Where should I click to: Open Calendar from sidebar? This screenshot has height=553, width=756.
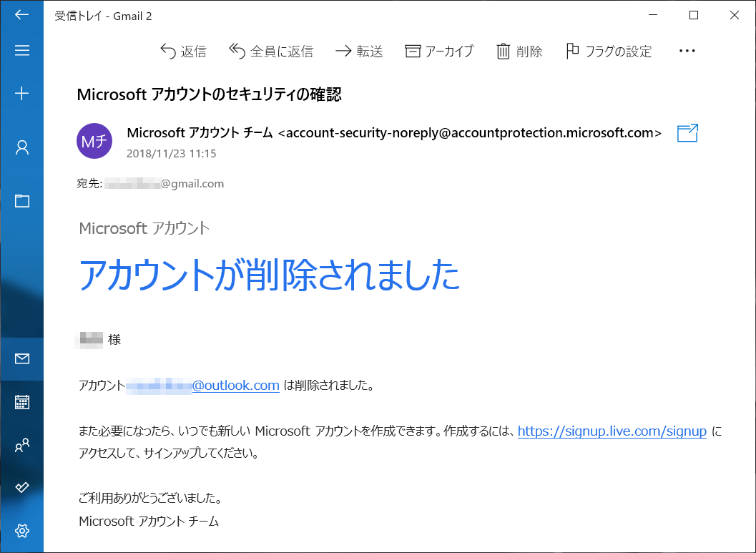click(x=21, y=401)
